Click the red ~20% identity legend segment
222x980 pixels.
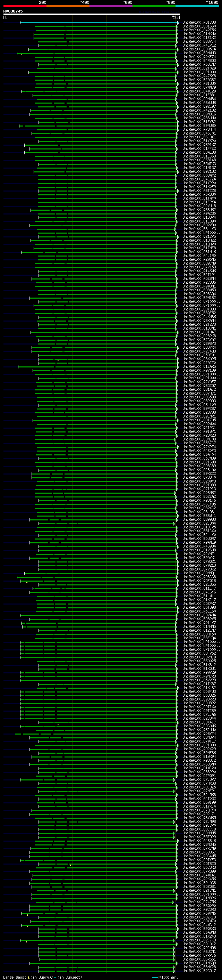point(25,7)
